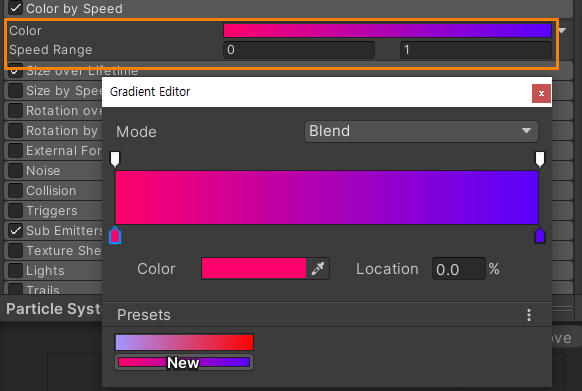Click the Speed Range label
This screenshot has width=582, height=391.
(x=51, y=50)
